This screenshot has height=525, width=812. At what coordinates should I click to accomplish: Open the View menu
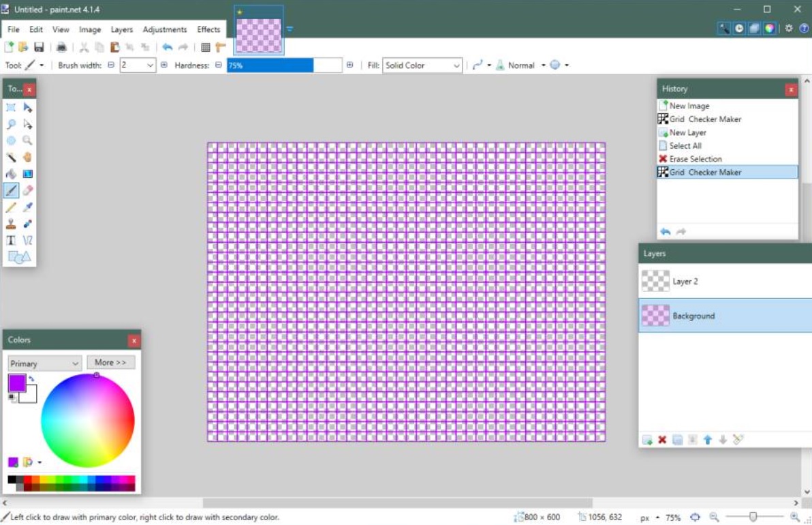tap(61, 29)
